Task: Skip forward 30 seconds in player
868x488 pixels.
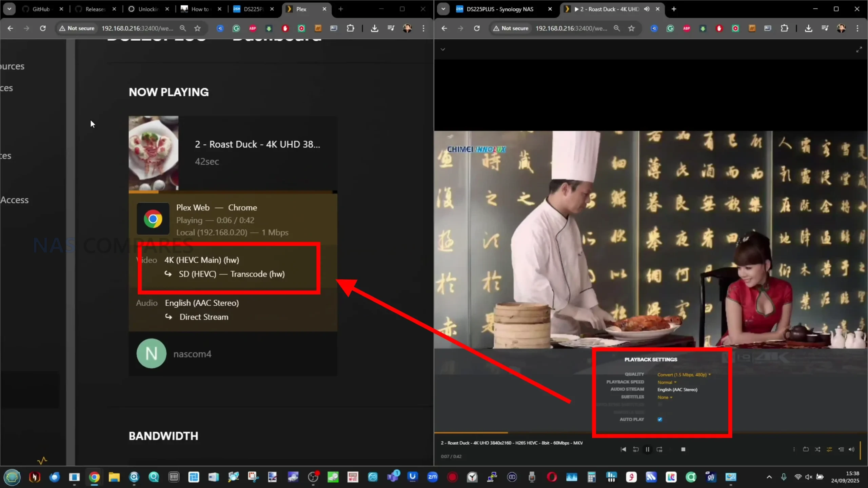Action: tap(659, 449)
